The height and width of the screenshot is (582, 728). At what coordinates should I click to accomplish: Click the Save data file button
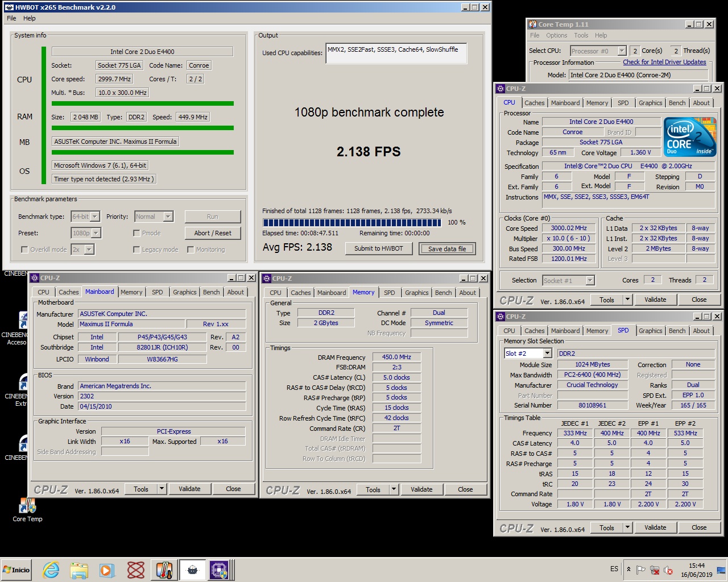tap(447, 248)
